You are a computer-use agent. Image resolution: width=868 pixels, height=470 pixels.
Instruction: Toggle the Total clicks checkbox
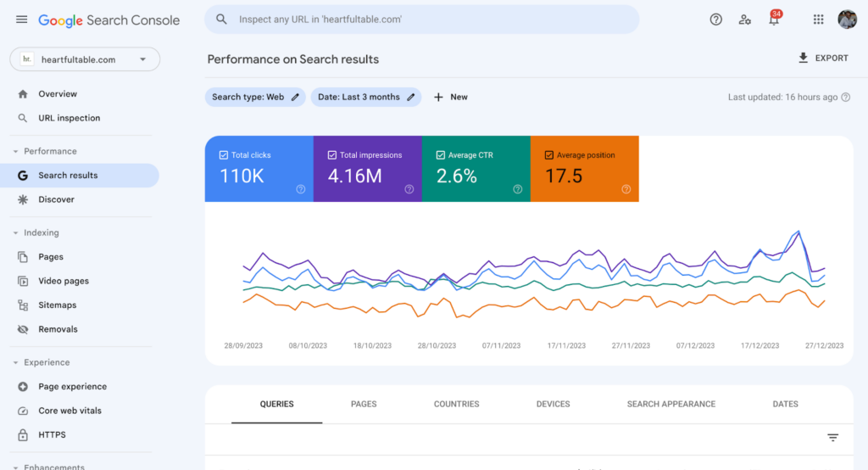224,155
